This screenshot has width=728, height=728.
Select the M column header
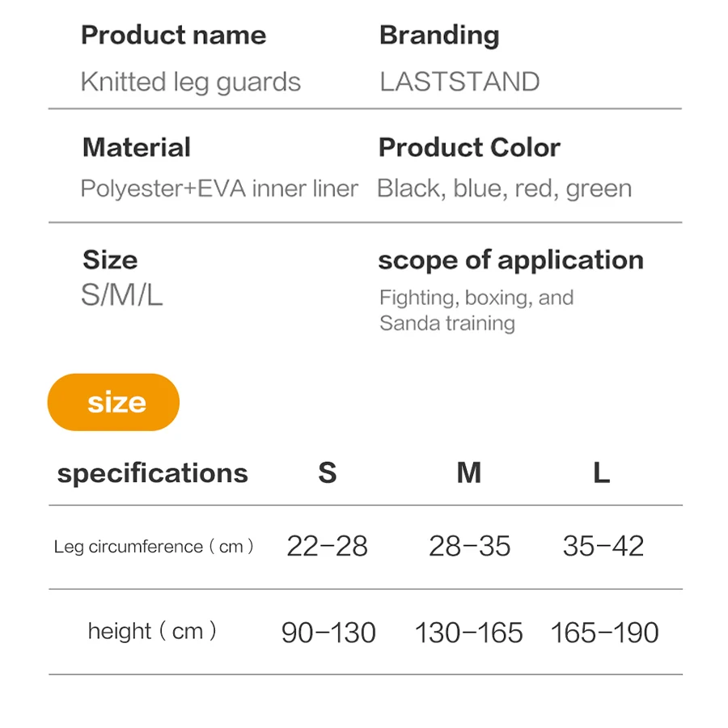coord(469,473)
